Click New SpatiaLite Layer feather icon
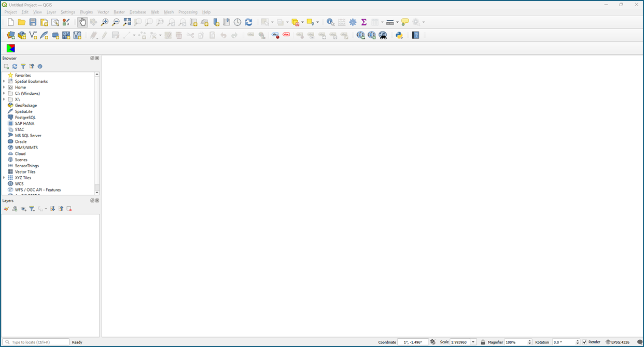This screenshot has height=347, width=644. (44, 35)
